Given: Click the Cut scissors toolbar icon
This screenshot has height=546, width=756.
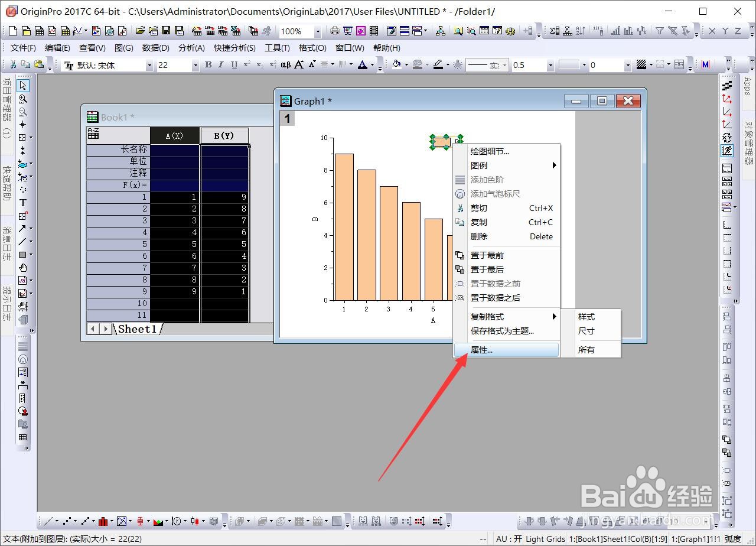Looking at the screenshot, I should [x=13, y=65].
